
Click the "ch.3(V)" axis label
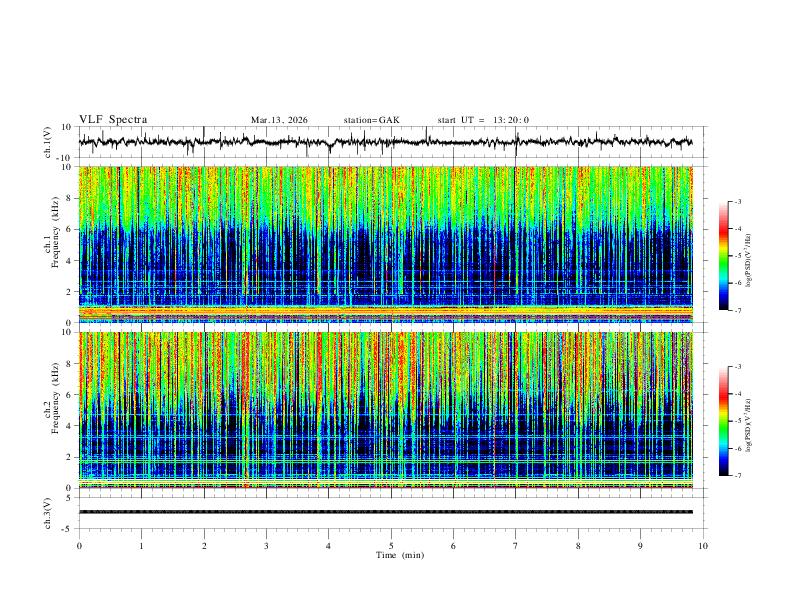(48, 514)
